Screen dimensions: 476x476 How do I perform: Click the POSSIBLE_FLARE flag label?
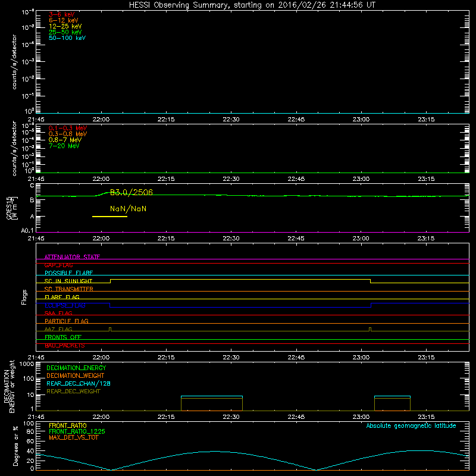coord(68,273)
